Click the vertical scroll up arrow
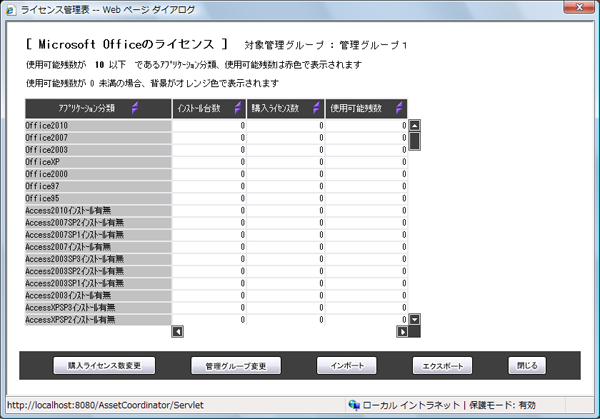The height and width of the screenshot is (419, 600). click(x=414, y=126)
